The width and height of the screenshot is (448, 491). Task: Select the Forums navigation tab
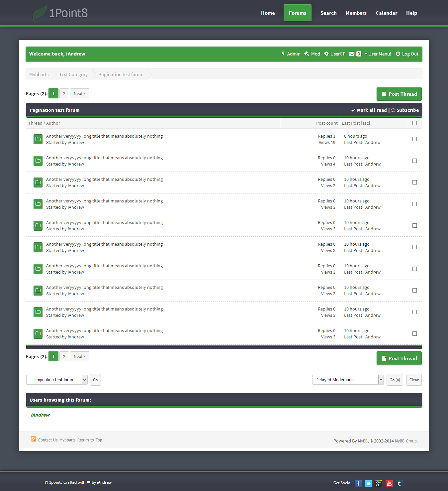coord(298,13)
